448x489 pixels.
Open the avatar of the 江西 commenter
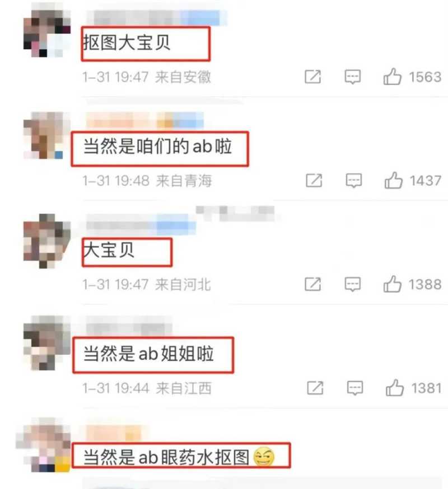coord(47,343)
